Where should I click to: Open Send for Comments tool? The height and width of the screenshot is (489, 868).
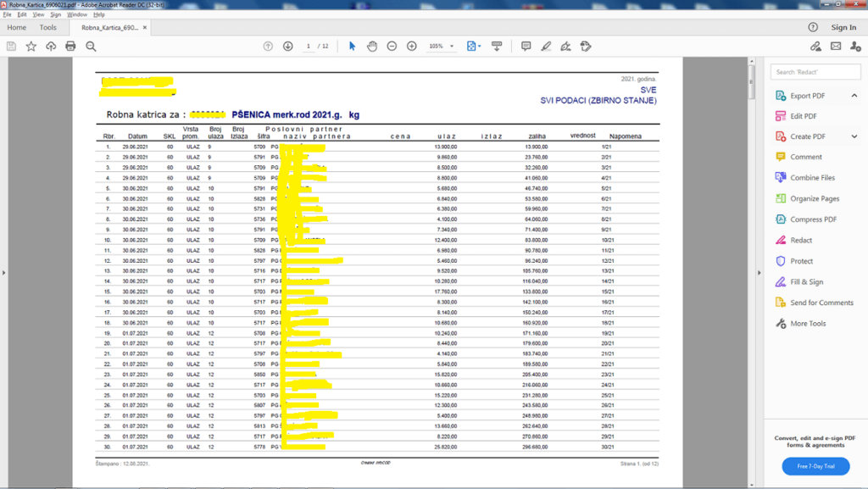pyautogui.click(x=821, y=303)
